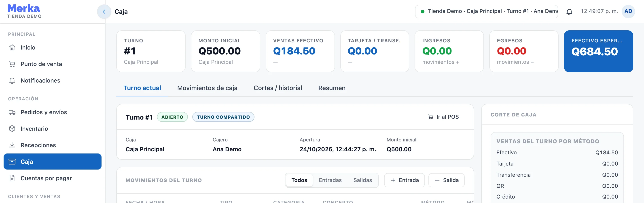Filter movements by Salidas
The width and height of the screenshot is (644, 203).
pos(362,180)
